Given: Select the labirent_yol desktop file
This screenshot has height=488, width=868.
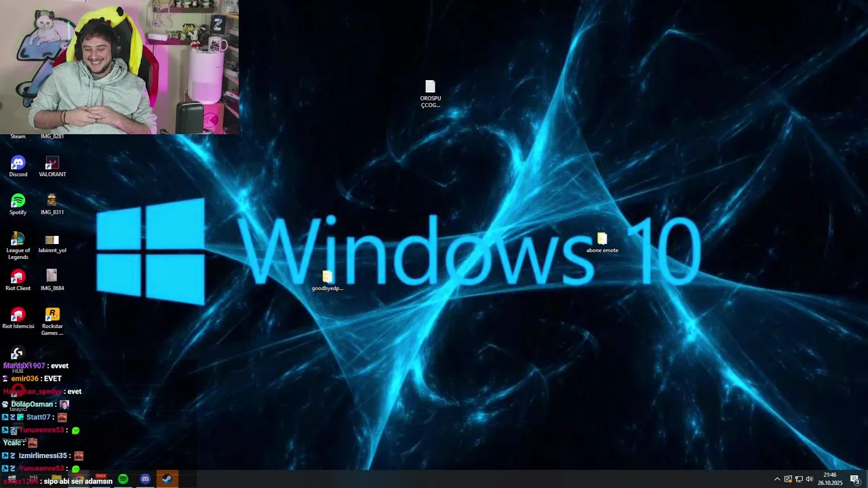Looking at the screenshot, I should point(52,243).
